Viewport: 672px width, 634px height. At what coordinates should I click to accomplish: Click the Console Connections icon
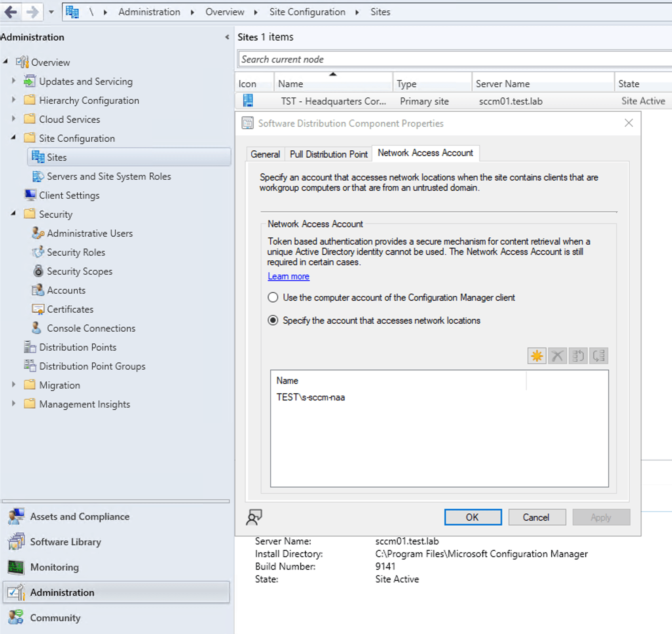click(x=36, y=328)
